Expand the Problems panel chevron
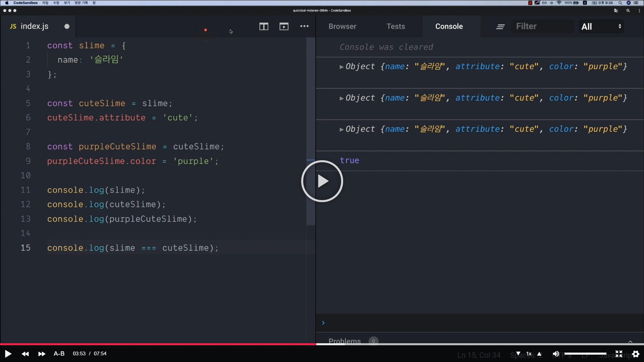This screenshot has height=362, width=644. tap(630, 342)
